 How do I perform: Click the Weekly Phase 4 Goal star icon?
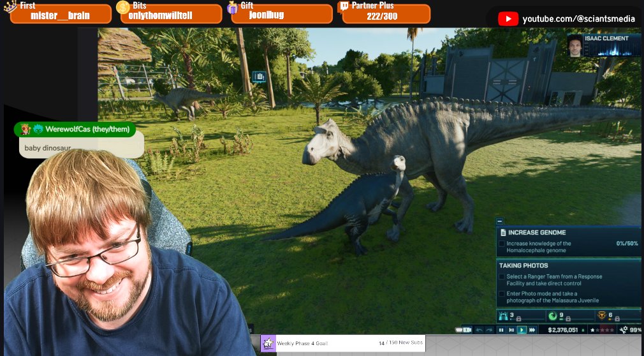point(268,343)
